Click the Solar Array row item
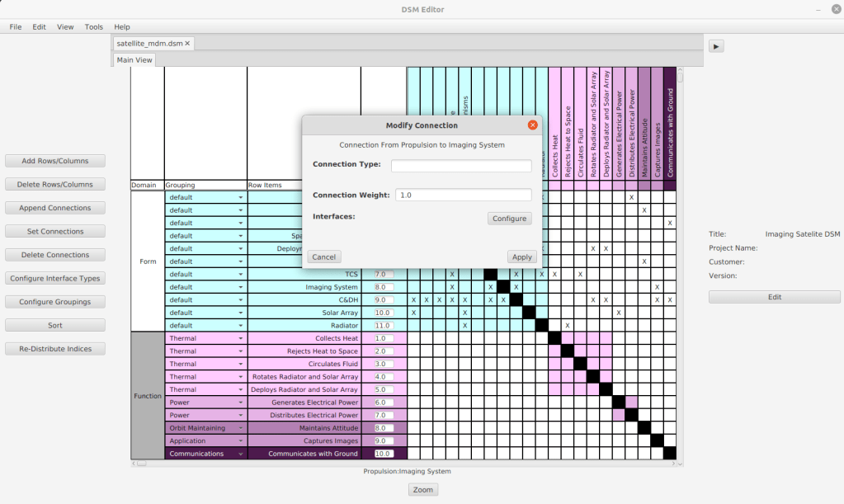 click(304, 313)
